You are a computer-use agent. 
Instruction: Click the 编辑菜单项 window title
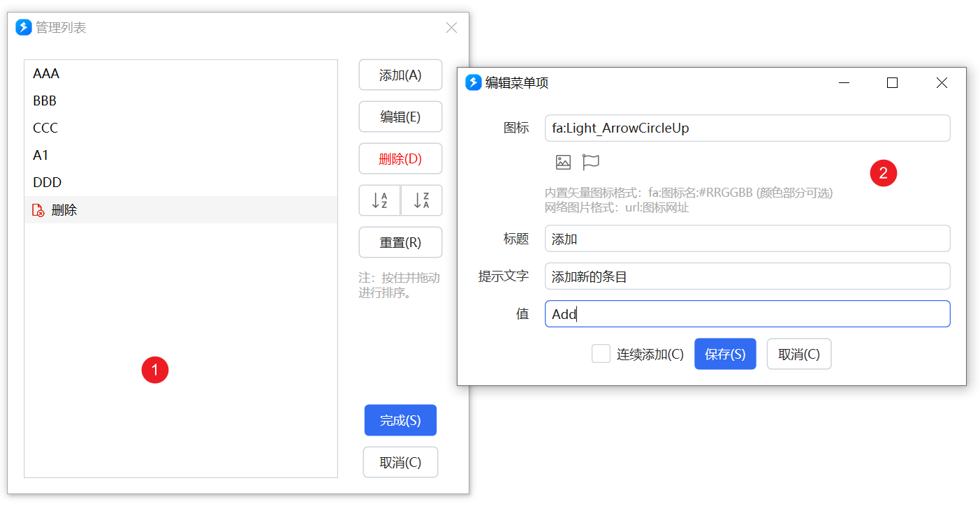click(x=517, y=82)
